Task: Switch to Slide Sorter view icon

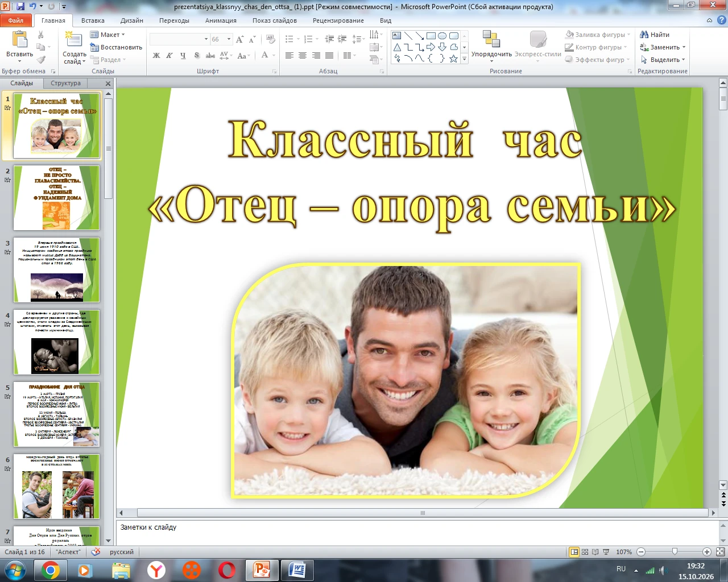Action: tap(585, 552)
